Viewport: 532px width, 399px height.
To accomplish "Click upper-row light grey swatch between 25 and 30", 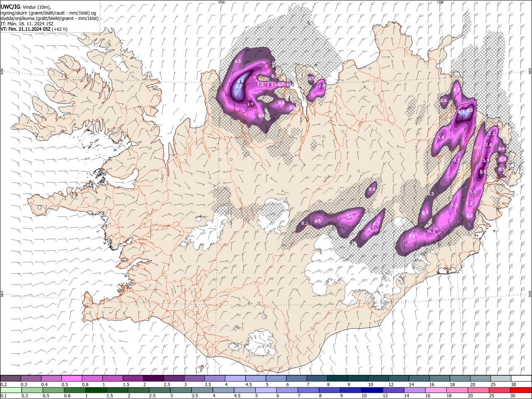I will pyautogui.click(x=500, y=379).
